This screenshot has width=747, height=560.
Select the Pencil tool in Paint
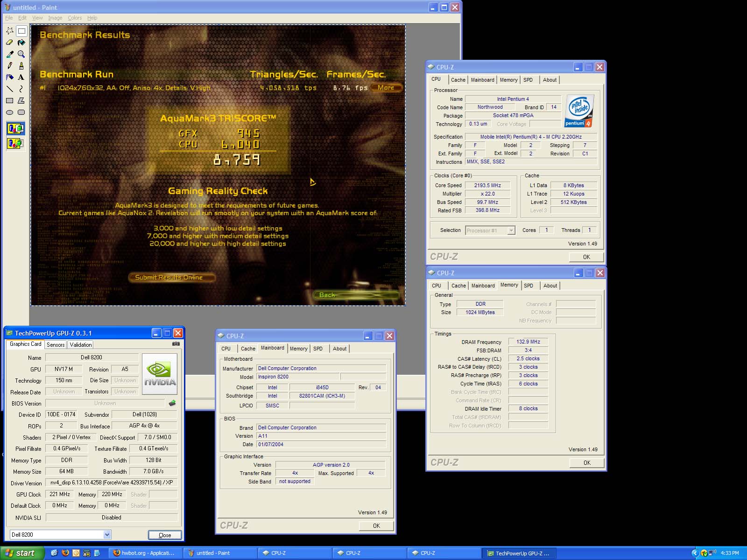(10, 66)
